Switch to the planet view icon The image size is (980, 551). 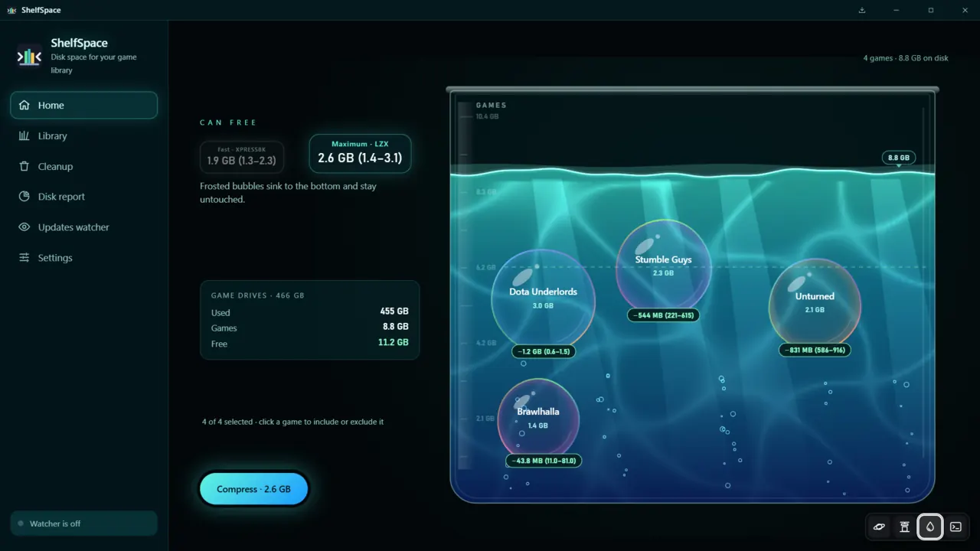pyautogui.click(x=879, y=527)
